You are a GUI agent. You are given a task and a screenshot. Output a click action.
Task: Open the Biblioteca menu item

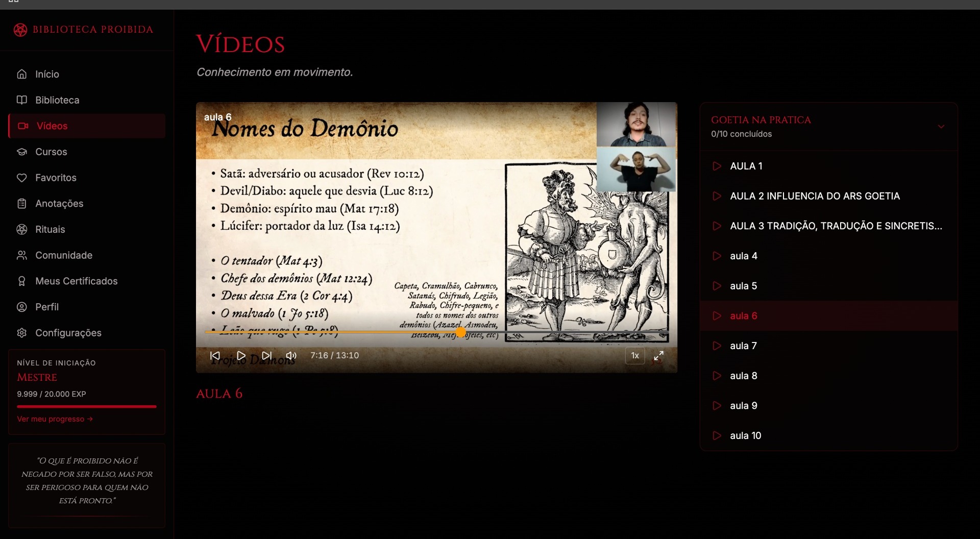[x=87, y=100]
